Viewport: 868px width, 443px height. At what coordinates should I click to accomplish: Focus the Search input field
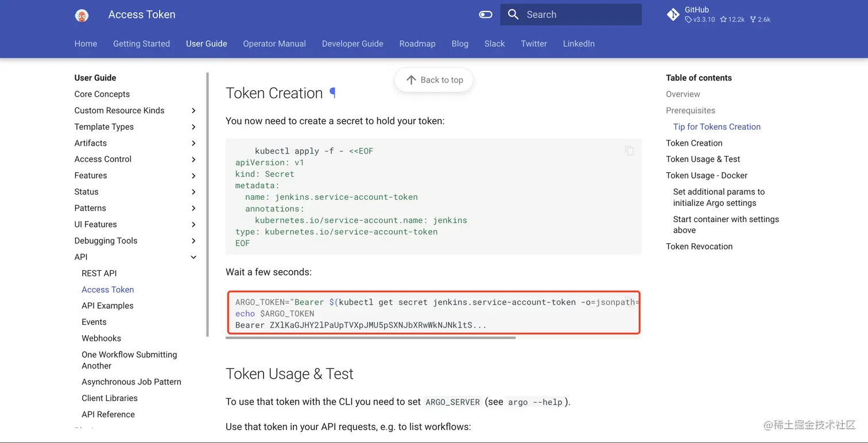click(x=571, y=14)
